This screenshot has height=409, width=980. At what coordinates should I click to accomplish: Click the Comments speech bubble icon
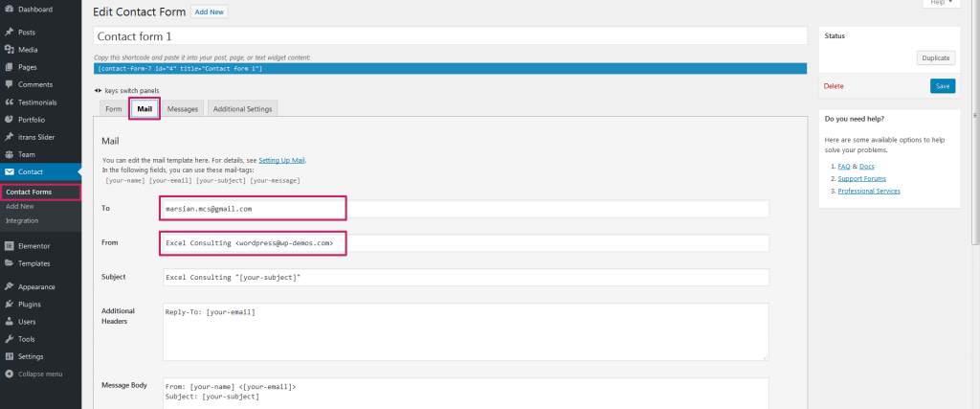[x=9, y=84]
